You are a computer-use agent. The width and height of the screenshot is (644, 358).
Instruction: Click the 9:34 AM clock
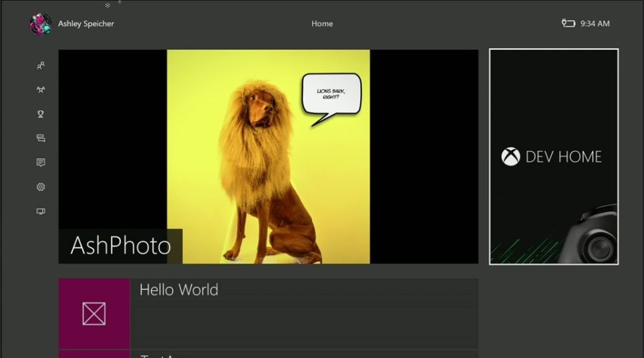[595, 23]
